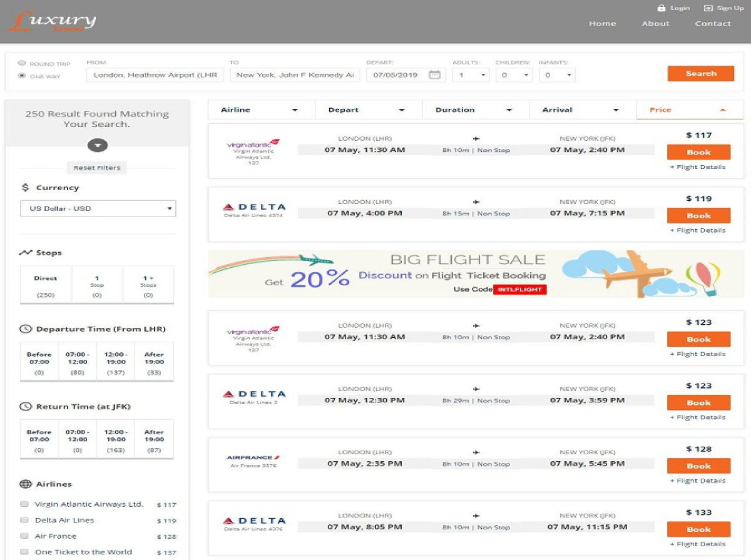Click Air France logo on $128 flight
The image size is (751, 560).
click(253, 458)
